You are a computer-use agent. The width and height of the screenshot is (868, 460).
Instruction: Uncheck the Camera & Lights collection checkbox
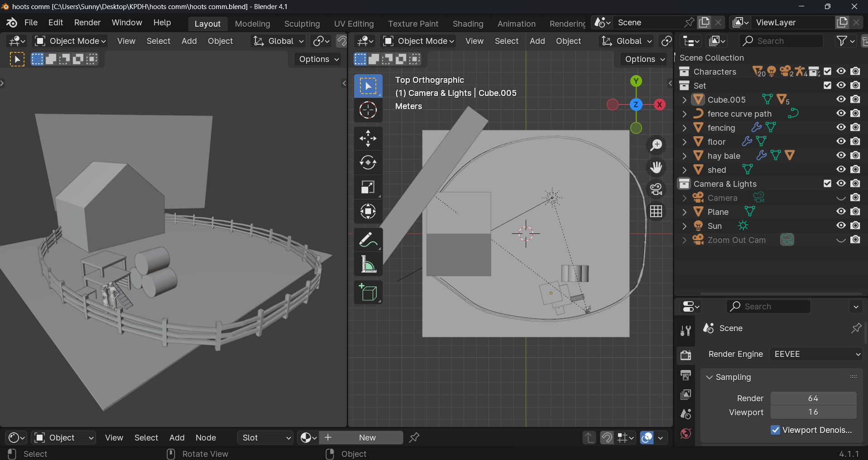tap(827, 184)
